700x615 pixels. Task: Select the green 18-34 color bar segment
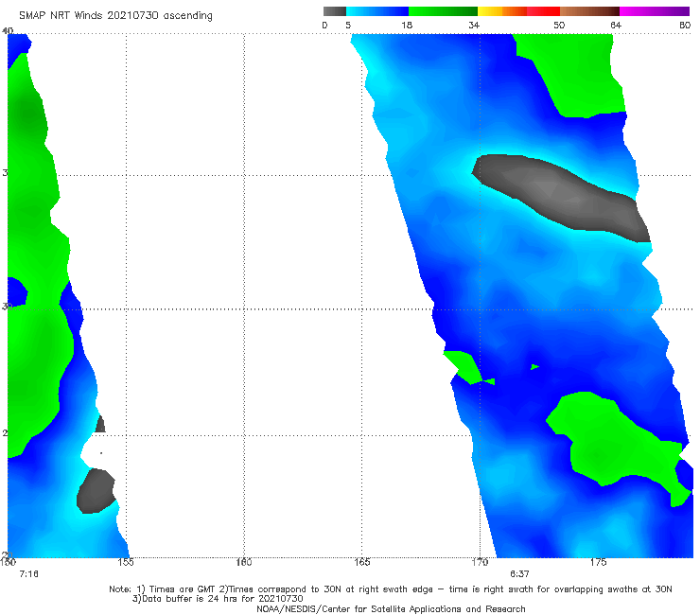pos(443,11)
